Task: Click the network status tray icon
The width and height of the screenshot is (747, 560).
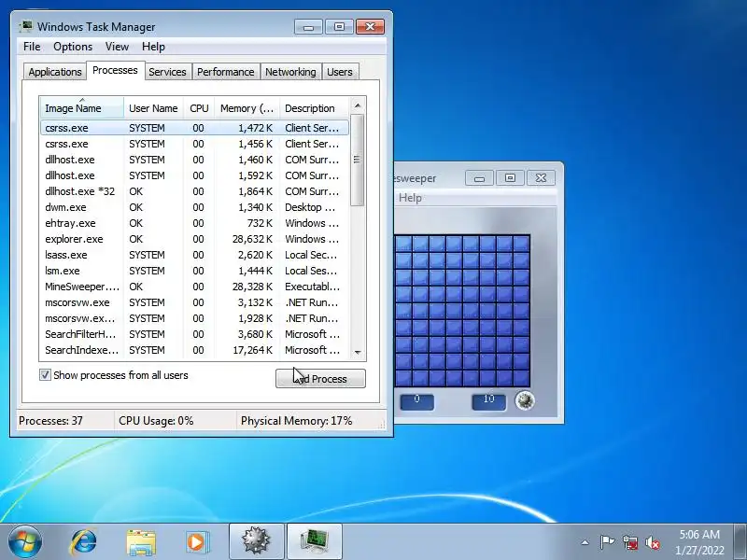Action: pos(629,542)
